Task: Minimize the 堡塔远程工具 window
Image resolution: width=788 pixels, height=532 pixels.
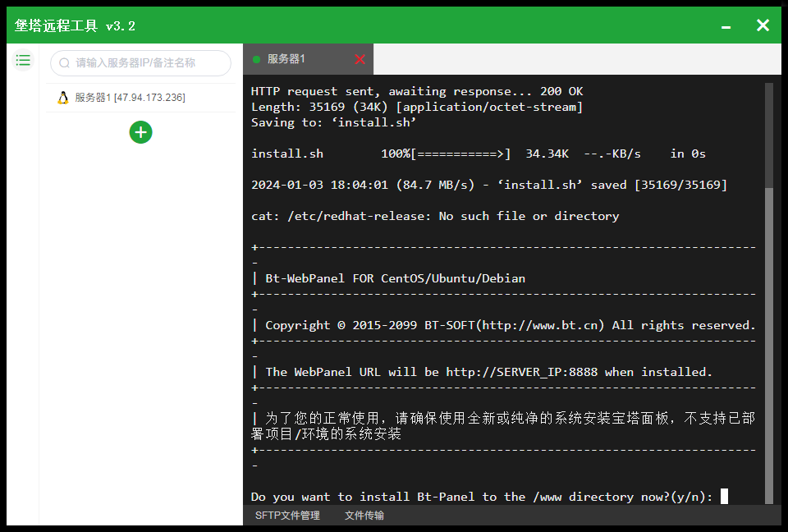Action: pos(726,26)
